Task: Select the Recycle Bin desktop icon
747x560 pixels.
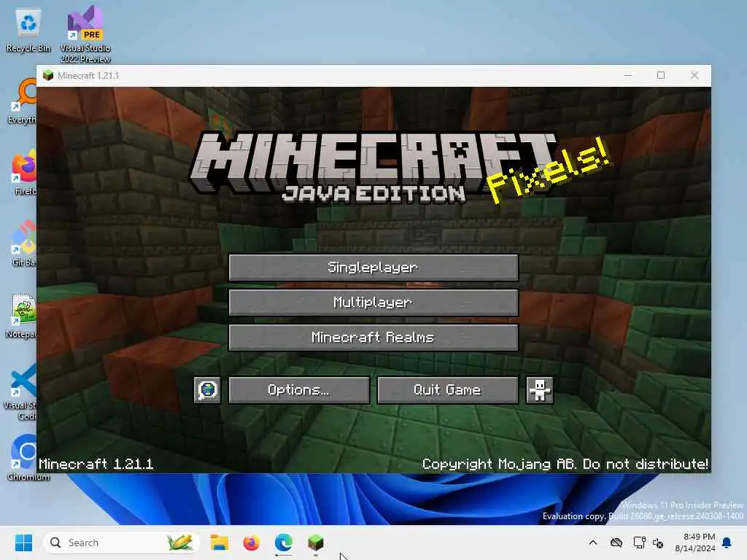Action: pyautogui.click(x=28, y=29)
